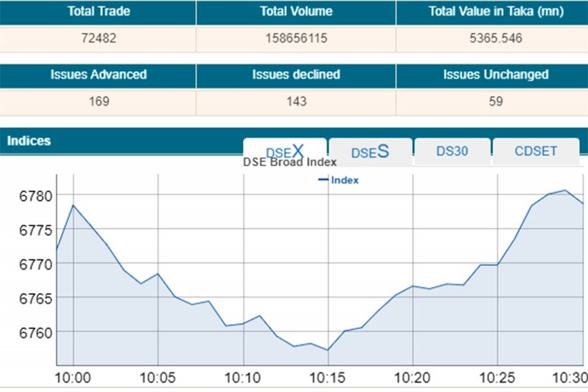Click the 169 issues advanced count
Screen dimensions: 588x392
tap(98, 101)
